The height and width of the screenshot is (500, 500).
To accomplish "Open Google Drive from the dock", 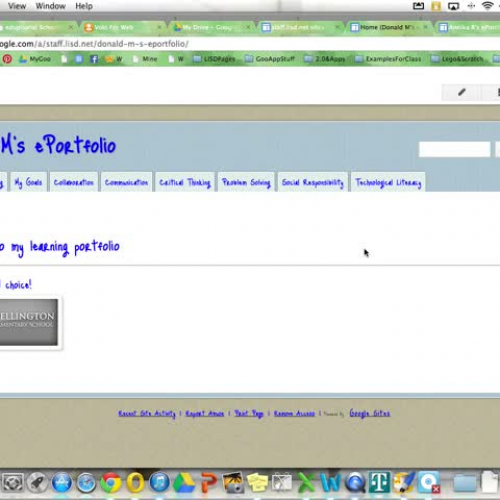I will (184, 482).
